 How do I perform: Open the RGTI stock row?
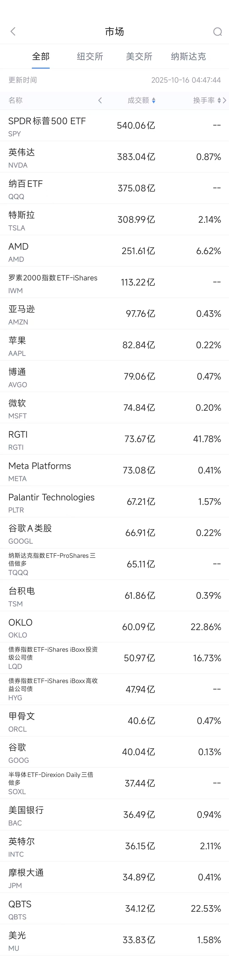[114, 439]
